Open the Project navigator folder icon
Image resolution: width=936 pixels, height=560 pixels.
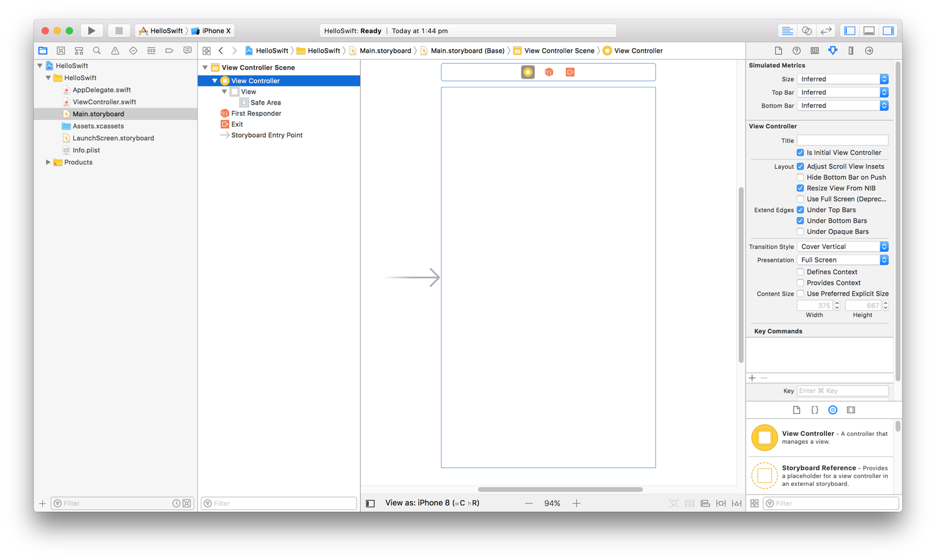[43, 51]
